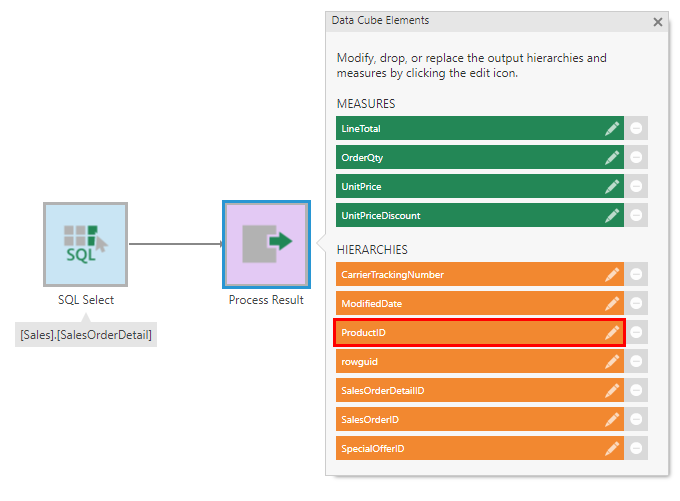Screen dimensions: 680x501
Task: Edit the UnitPriceDiscount measure
Action: point(612,216)
